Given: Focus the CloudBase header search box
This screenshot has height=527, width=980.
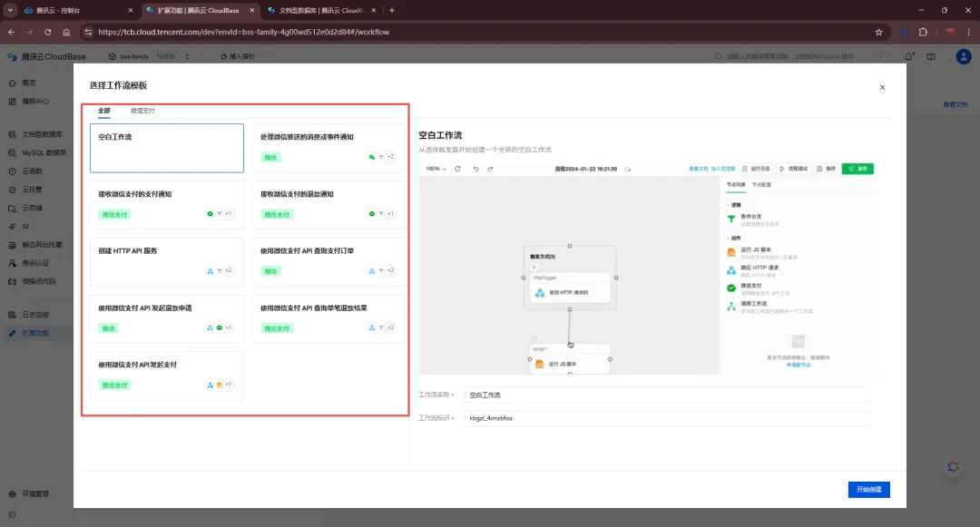Looking at the screenshot, I should point(802,56).
